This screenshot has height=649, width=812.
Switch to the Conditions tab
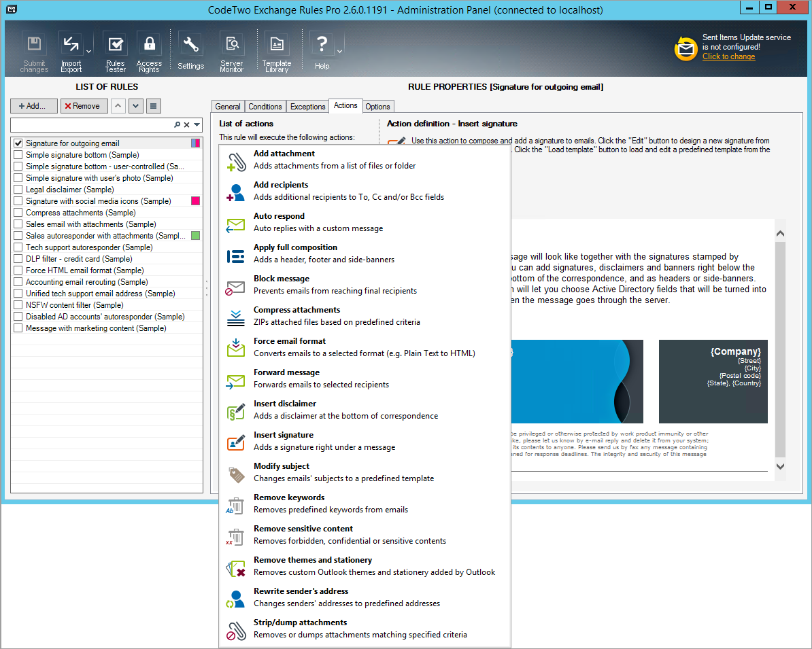[265, 107]
